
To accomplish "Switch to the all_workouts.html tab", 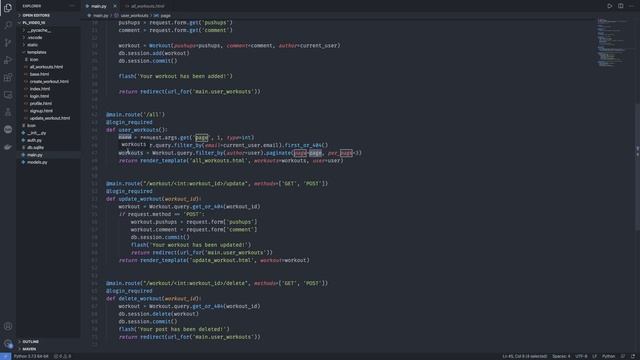I will coord(147,6).
